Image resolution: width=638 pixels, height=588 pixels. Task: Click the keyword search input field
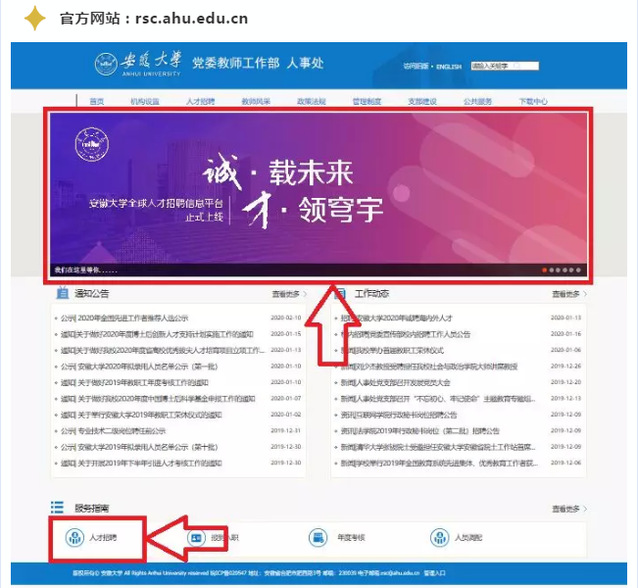click(505, 66)
